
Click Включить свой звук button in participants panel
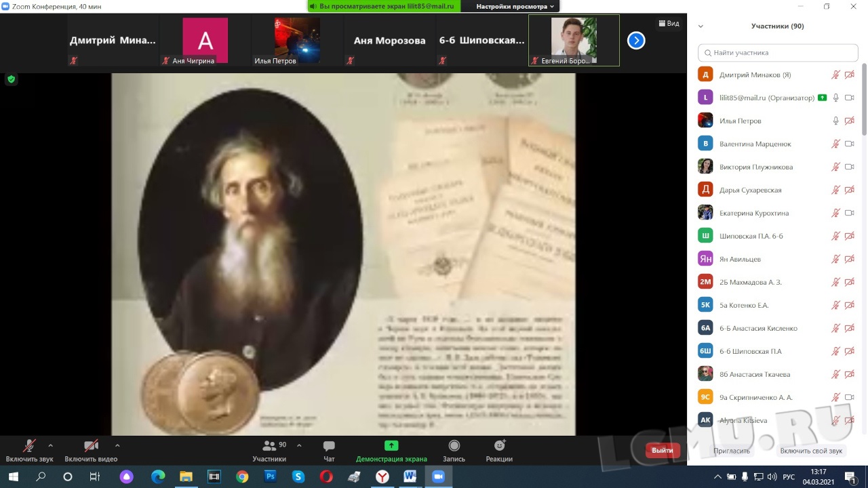[811, 451]
